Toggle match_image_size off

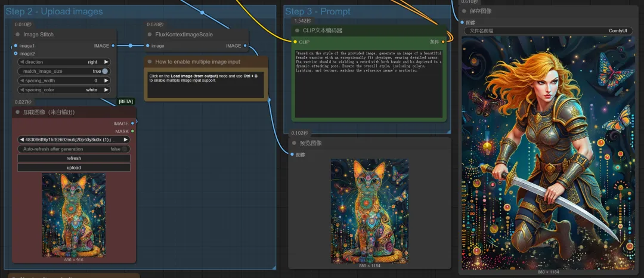105,72
